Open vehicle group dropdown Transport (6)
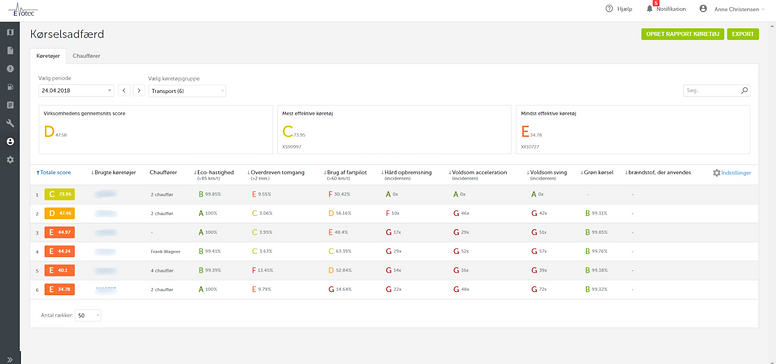The width and height of the screenshot is (776, 364). [x=187, y=91]
